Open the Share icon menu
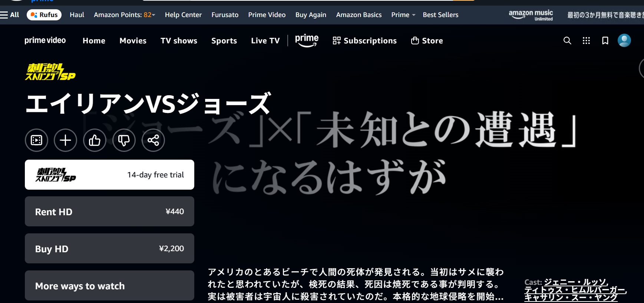The width and height of the screenshot is (644, 303). tap(153, 140)
